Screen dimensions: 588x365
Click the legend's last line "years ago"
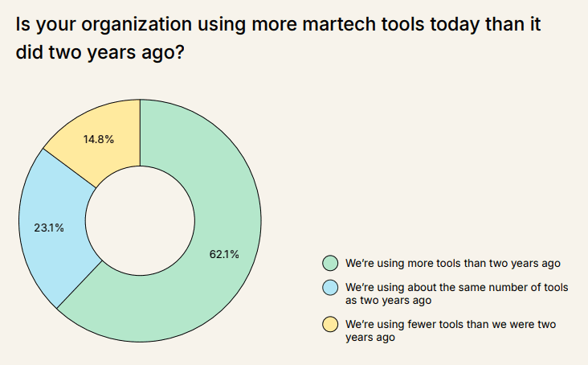pos(370,338)
